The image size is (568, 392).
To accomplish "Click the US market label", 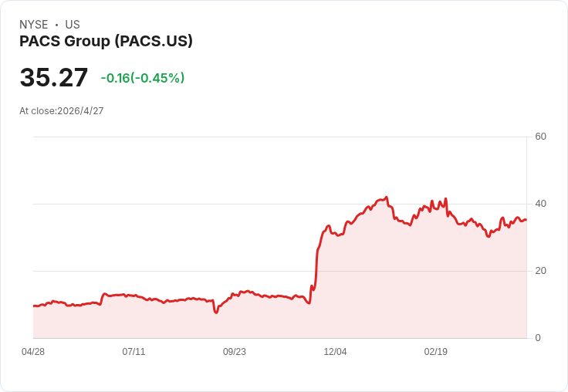I will pos(73,25).
